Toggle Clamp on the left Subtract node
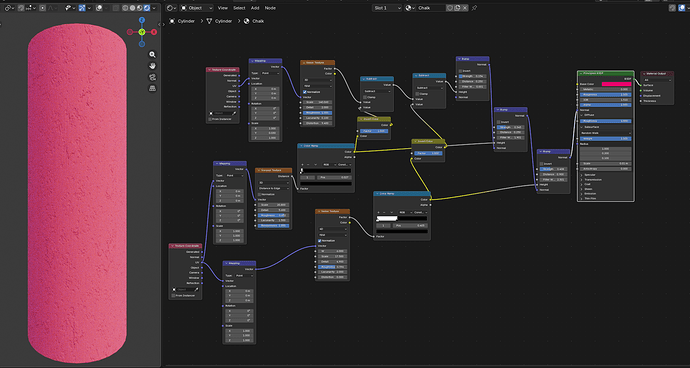 (365, 97)
